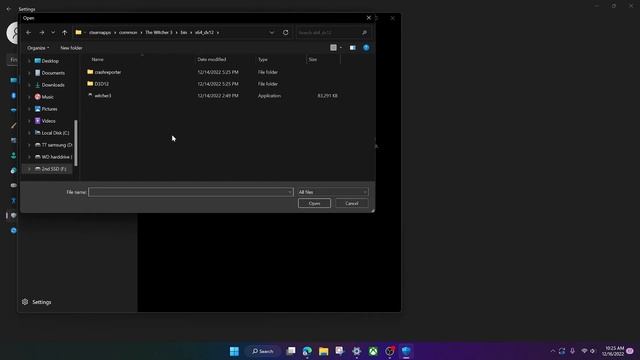Expand the Music tree node

tap(29, 97)
